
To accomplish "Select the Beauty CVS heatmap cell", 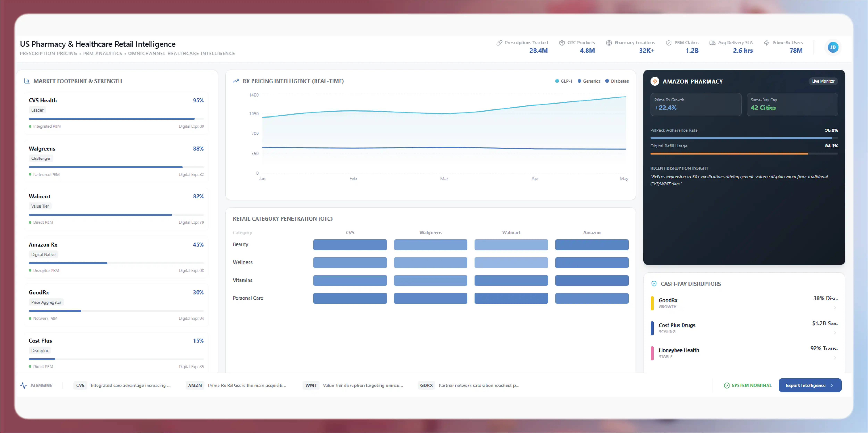I will tap(350, 245).
